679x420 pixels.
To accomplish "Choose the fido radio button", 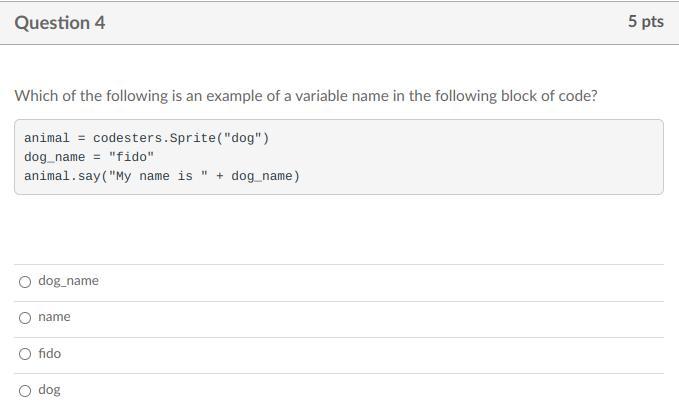I will point(25,354).
